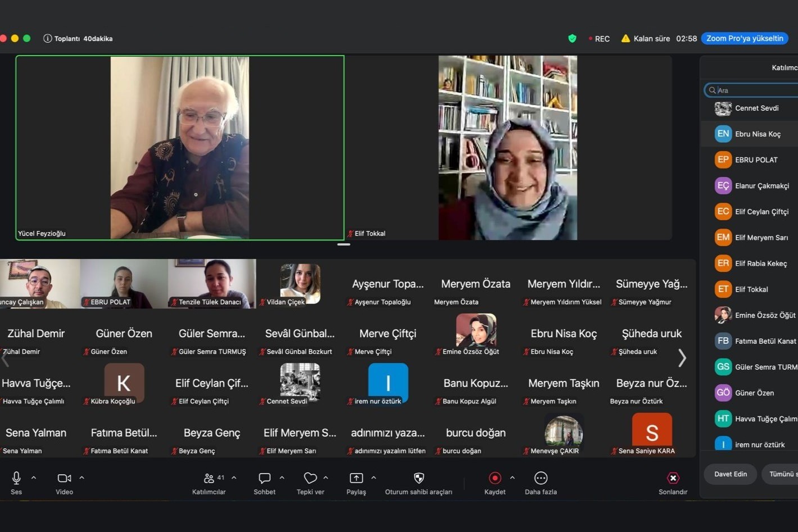
Task: Select Ebru Nisa Koç in participant list
Action: tap(750, 134)
